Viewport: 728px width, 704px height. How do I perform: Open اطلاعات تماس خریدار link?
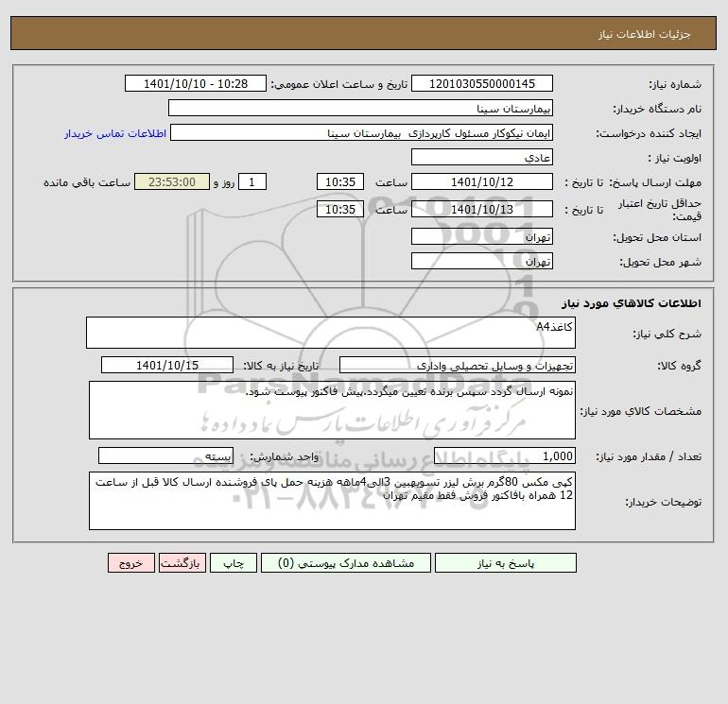[x=115, y=133]
